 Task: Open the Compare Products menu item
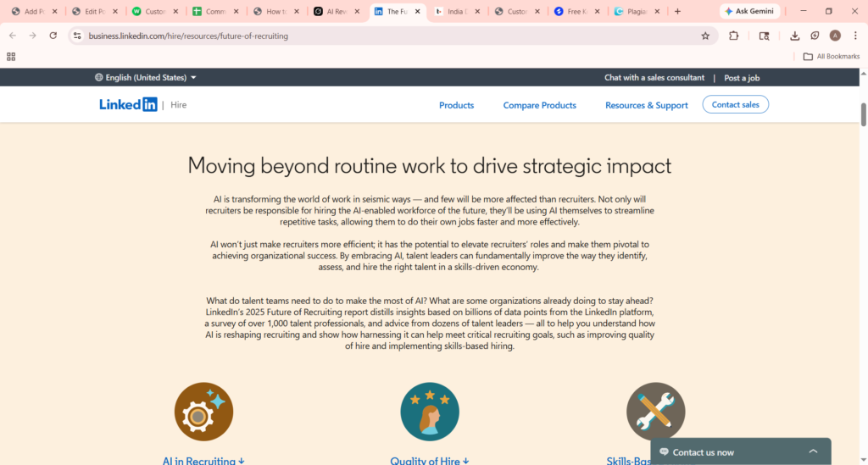tap(539, 105)
